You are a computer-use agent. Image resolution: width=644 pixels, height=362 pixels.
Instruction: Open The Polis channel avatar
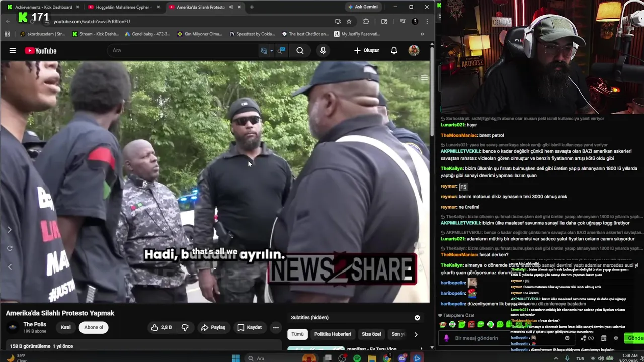click(13, 327)
